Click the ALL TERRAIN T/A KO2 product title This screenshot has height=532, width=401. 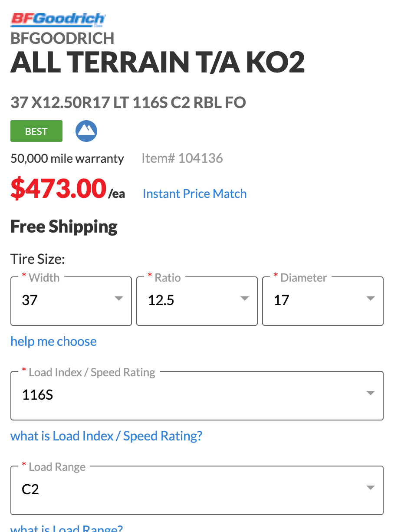click(158, 62)
